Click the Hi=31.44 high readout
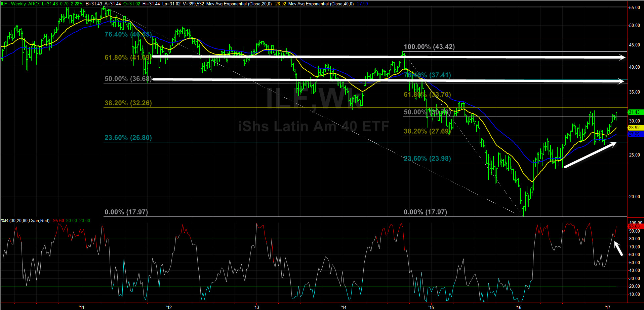The image size is (644, 310). pyautogui.click(x=151, y=4)
